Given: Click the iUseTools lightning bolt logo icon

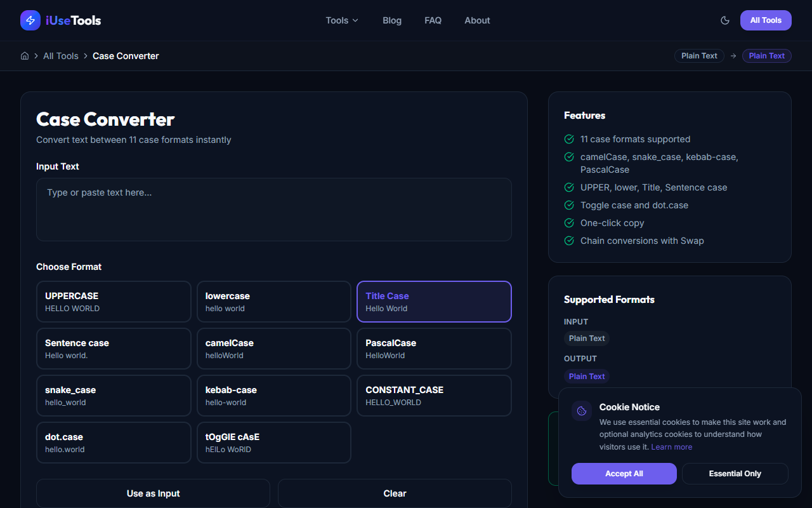Looking at the screenshot, I should pos(30,20).
